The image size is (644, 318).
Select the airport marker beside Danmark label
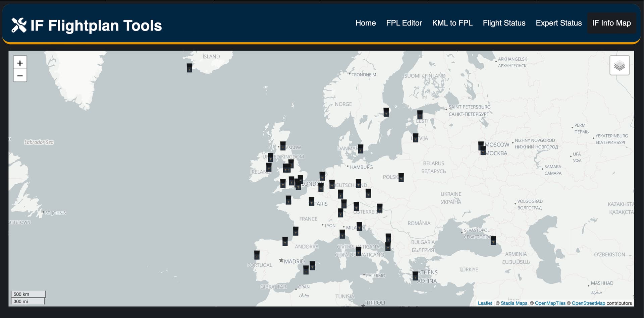click(x=361, y=149)
